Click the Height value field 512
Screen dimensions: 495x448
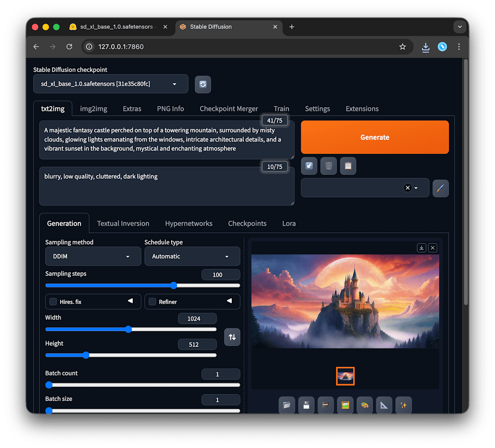197,344
